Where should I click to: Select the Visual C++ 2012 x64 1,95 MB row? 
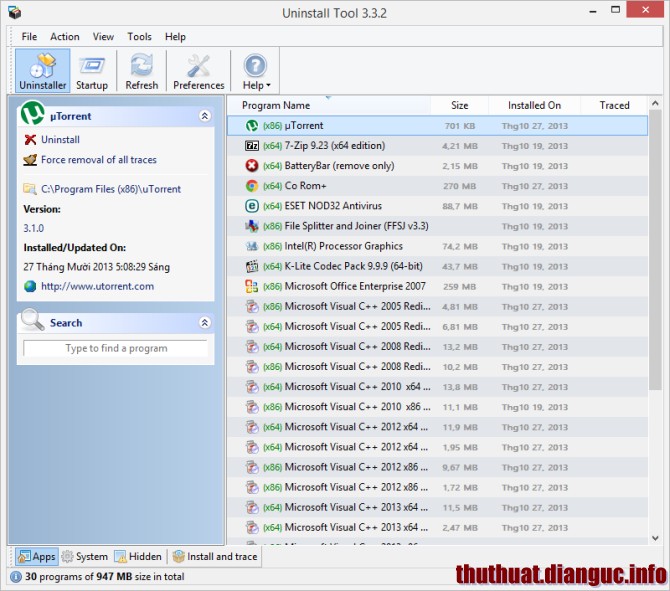point(437,447)
